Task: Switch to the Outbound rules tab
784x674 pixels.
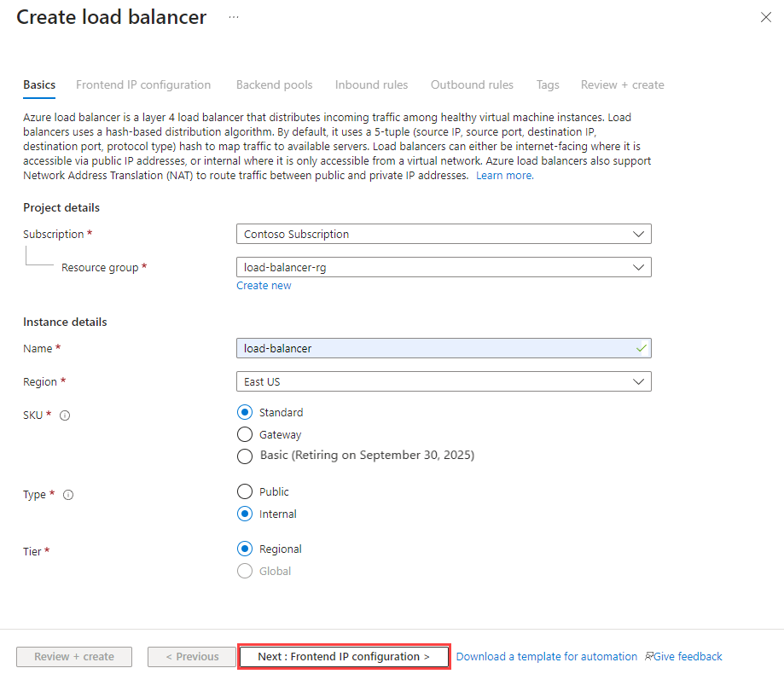Action: point(472,84)
